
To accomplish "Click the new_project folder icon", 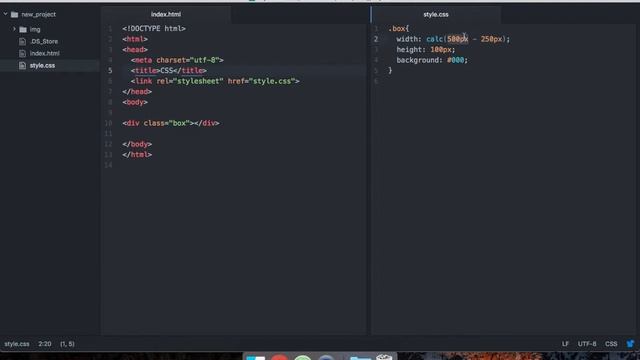I will (x=15, y=15).
